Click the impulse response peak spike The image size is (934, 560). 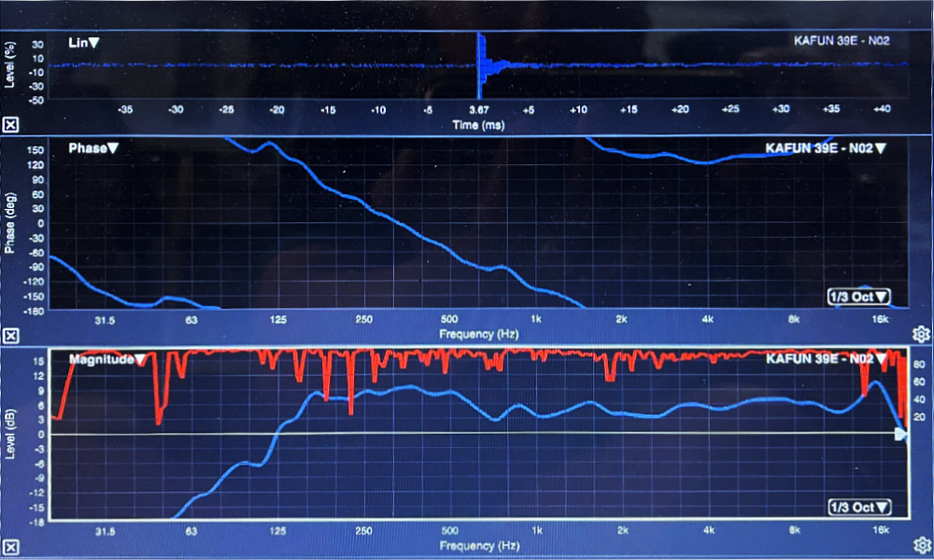pos(479,61)
